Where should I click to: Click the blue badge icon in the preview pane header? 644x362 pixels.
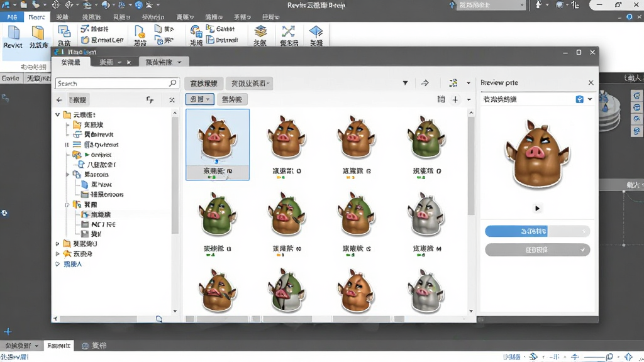(x=579, y=99)
